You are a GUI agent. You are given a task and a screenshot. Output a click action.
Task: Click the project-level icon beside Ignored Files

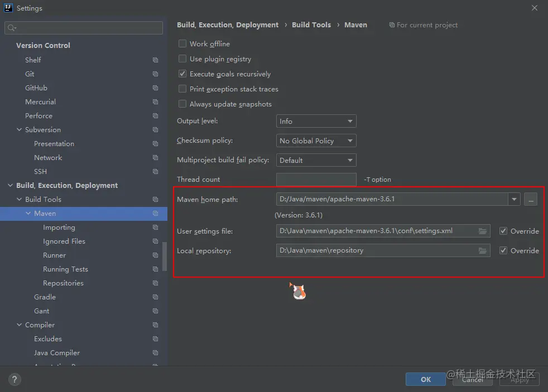click(156, 241)
